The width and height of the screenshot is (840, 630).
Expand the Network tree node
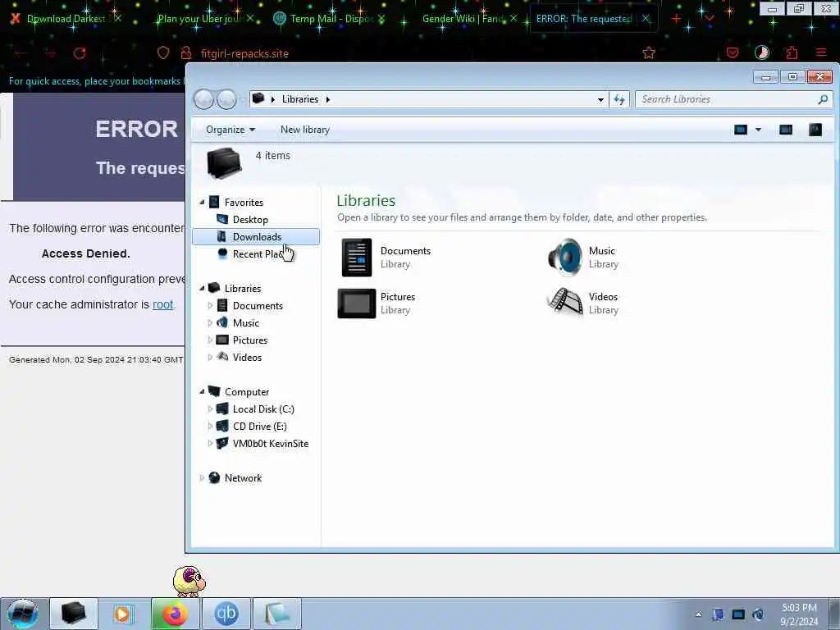click(202, 478)
